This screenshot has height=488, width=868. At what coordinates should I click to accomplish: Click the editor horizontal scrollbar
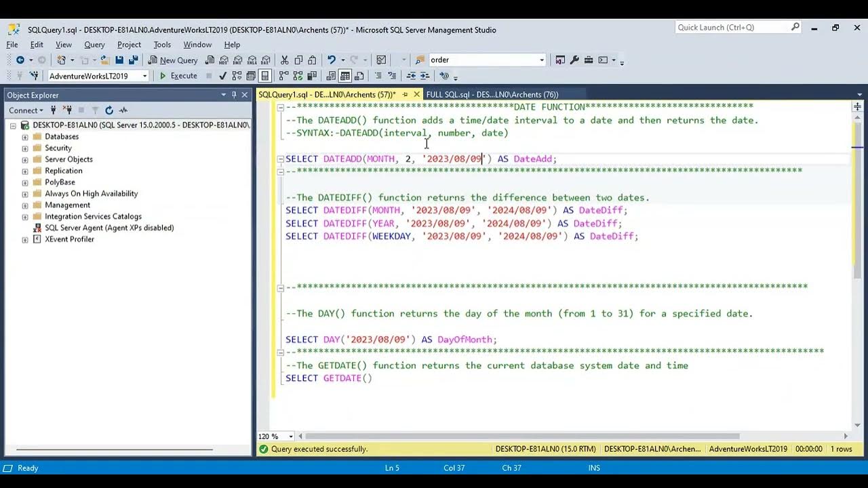coord(522,436)
